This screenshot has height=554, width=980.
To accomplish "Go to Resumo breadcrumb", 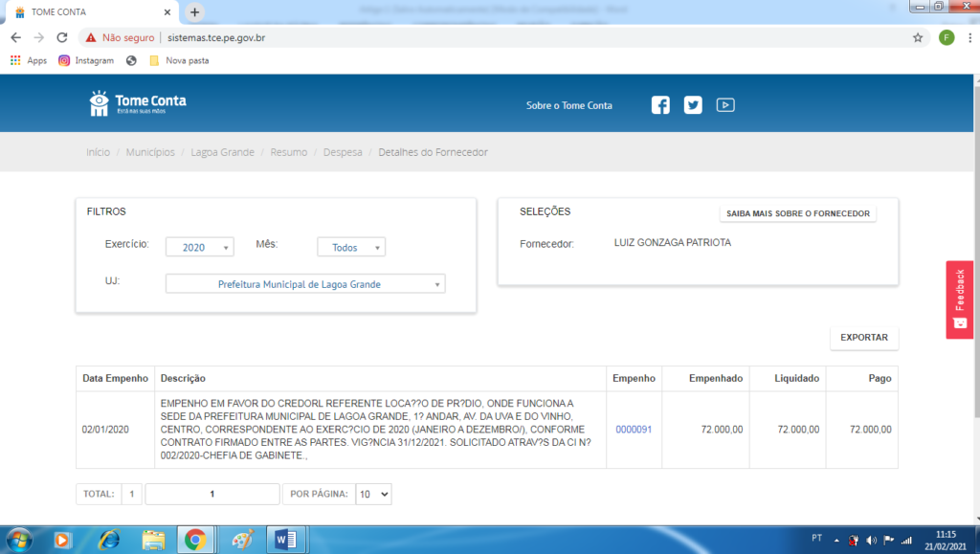I will [289, 152].
